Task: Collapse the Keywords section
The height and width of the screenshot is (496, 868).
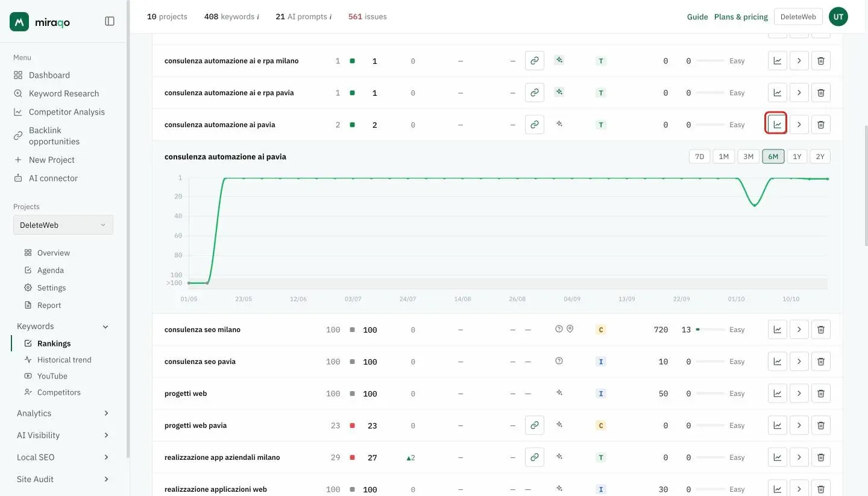Action: (63, 326)
